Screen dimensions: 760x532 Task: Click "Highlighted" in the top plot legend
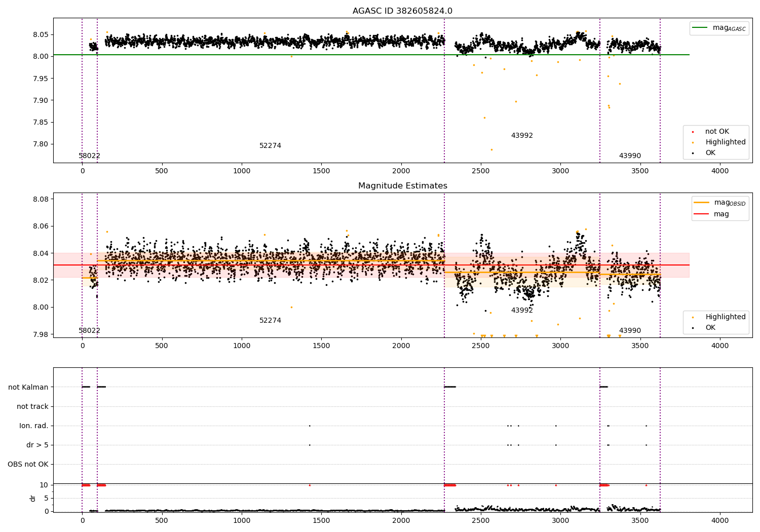point(725,142)
